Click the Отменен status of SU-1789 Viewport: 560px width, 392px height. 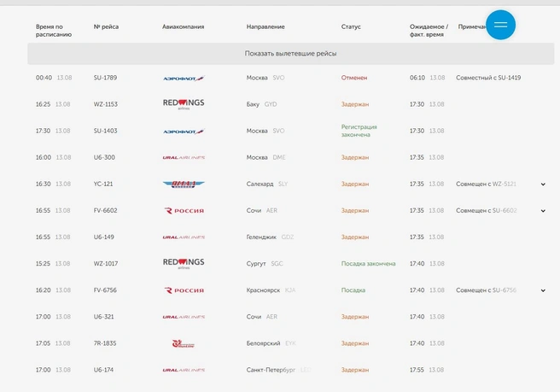(x=354, y=78)
